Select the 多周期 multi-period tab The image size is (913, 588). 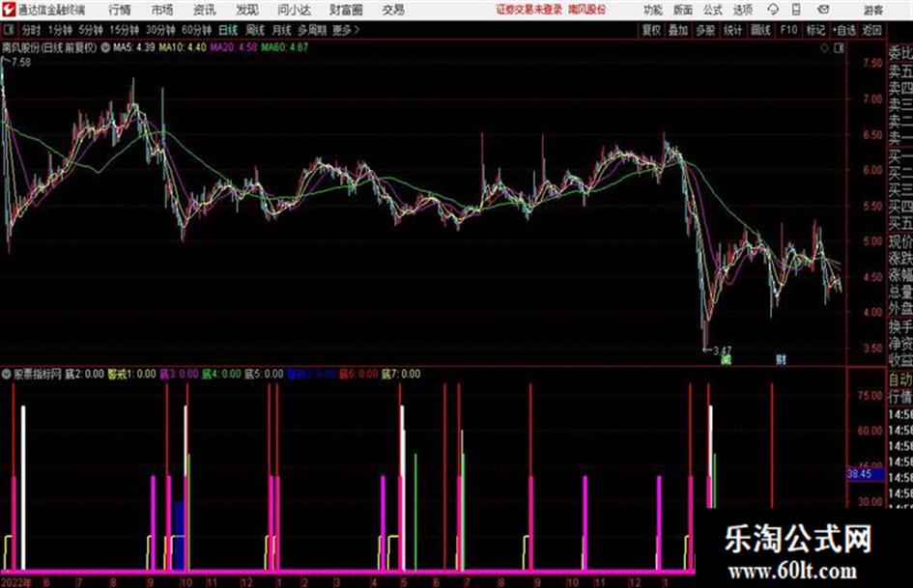[312, 30]
